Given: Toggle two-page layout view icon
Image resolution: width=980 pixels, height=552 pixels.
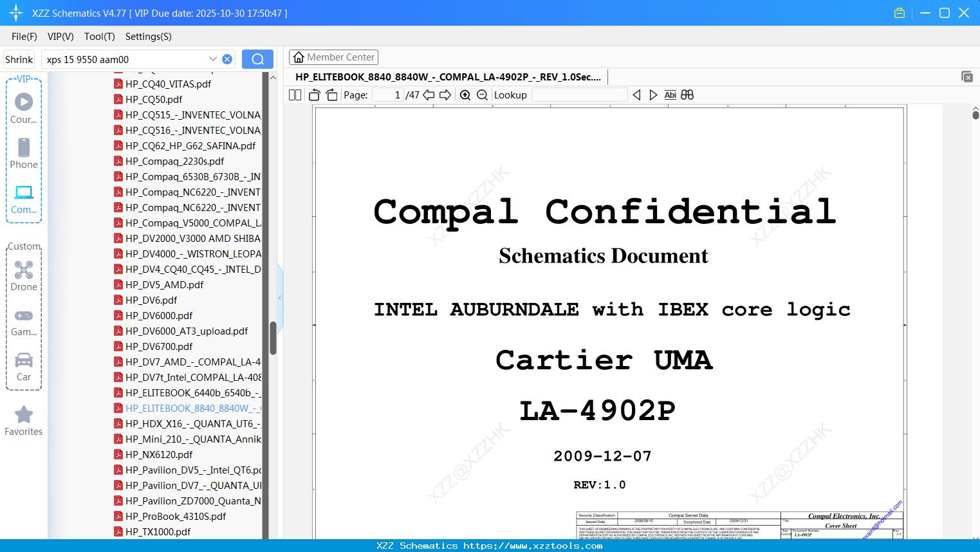Looking at the screenshot, I should tap(295, 95).
